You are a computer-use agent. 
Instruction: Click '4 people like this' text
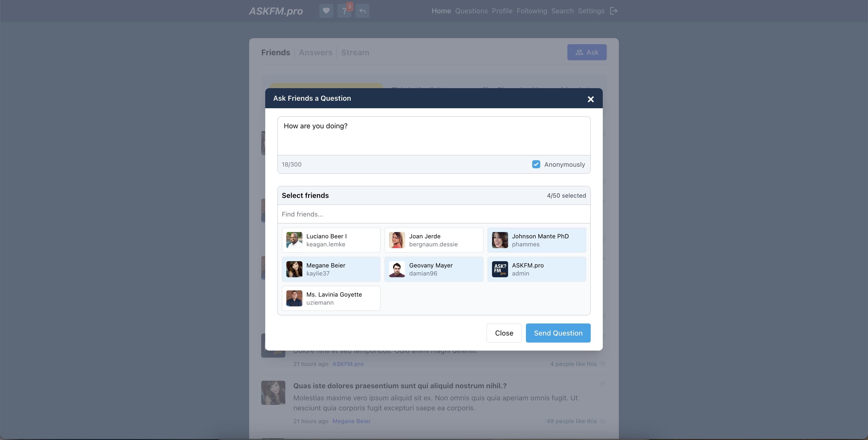pos(573,364)
